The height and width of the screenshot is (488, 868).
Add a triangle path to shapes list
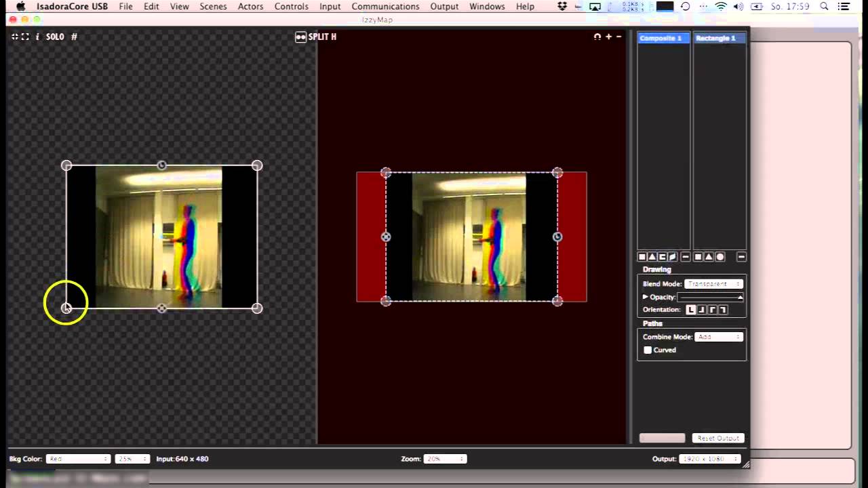[709, 257]
